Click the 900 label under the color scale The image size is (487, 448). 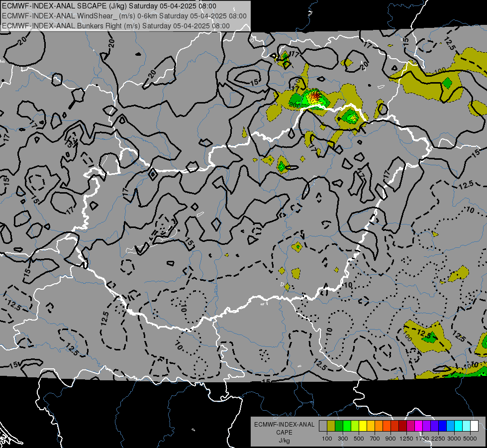pos(390,439)
